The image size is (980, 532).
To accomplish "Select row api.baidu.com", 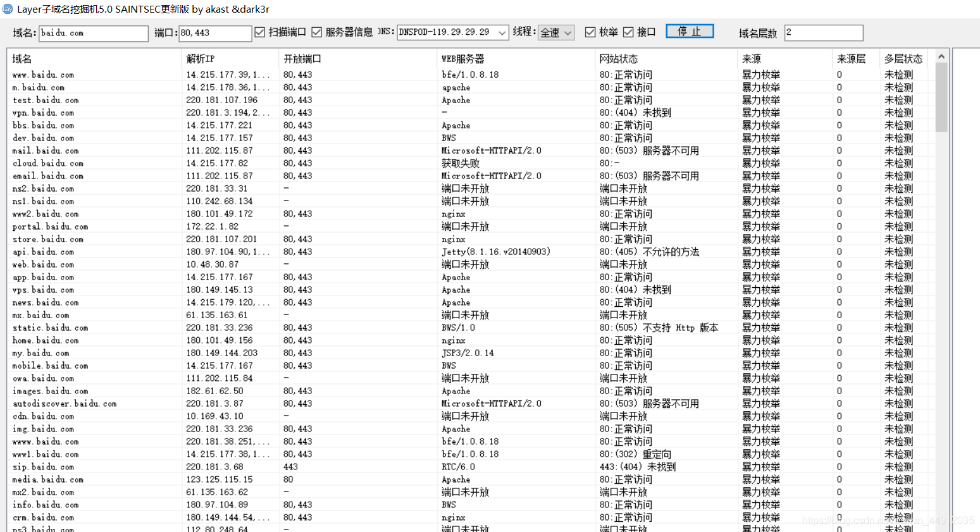I will point(471,252).
